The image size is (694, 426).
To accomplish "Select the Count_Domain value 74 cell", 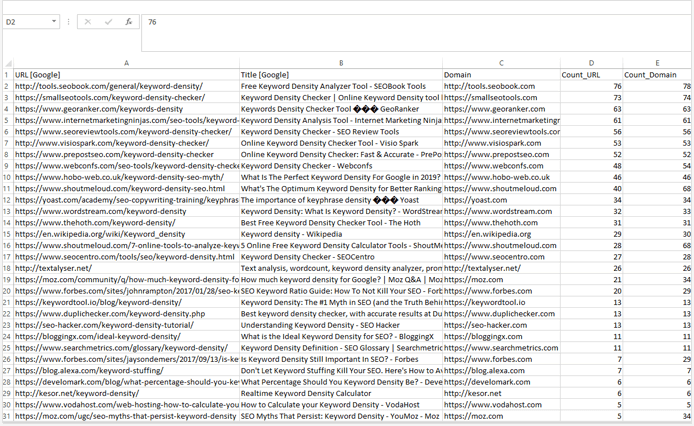I will click(x=657, y=97).
